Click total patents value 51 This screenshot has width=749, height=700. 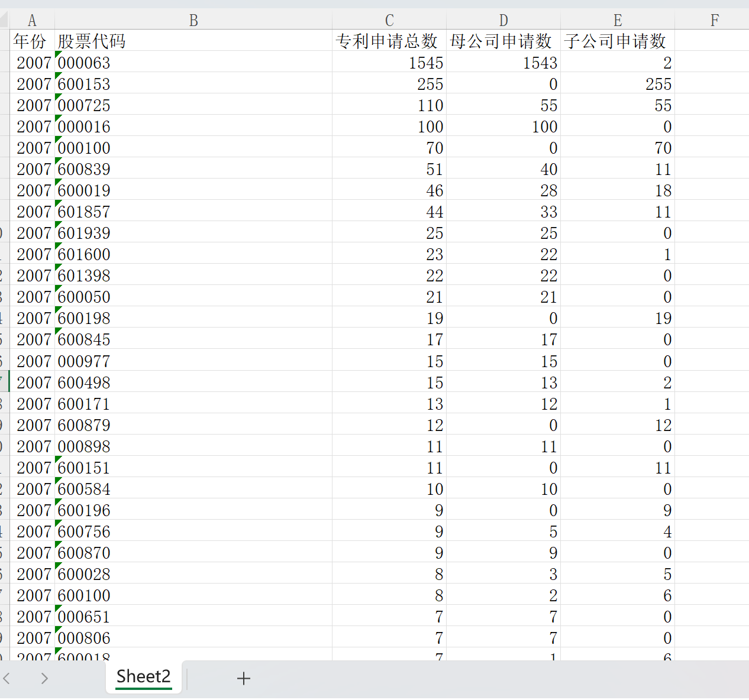(x=389, y=168)
